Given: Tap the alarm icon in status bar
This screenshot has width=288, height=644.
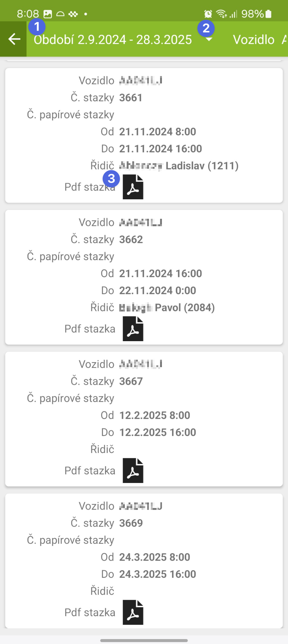Looking at the screenshot, I should tap(208, 14).
